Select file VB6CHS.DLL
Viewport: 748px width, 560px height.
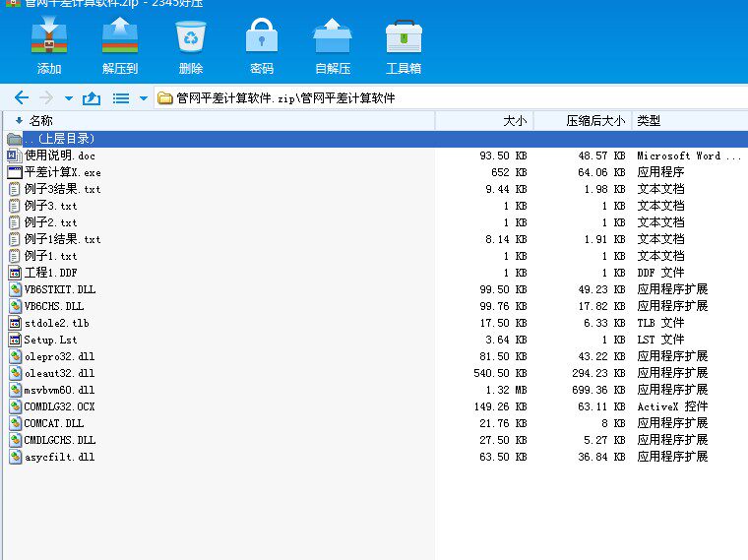tap(54, 306)
